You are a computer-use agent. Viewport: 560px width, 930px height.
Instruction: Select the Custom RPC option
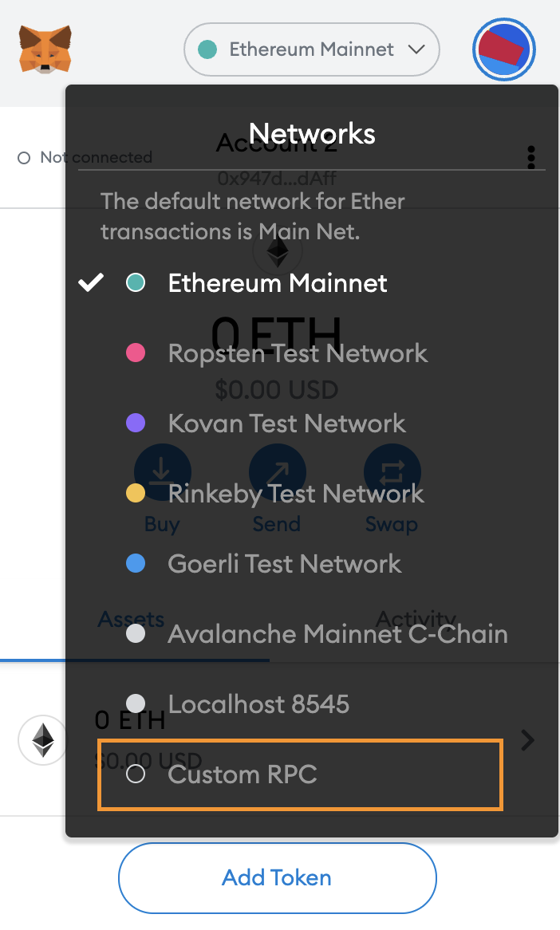tap(300, 774)
